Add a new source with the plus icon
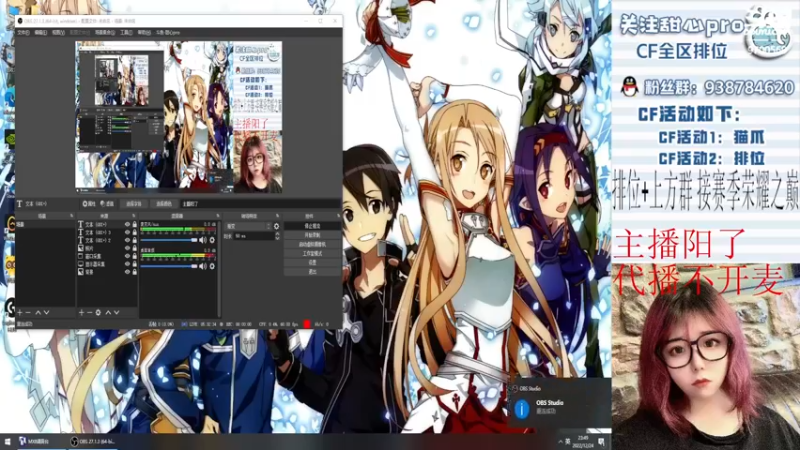This screenshot has width=800, height=450. (81, 312)
